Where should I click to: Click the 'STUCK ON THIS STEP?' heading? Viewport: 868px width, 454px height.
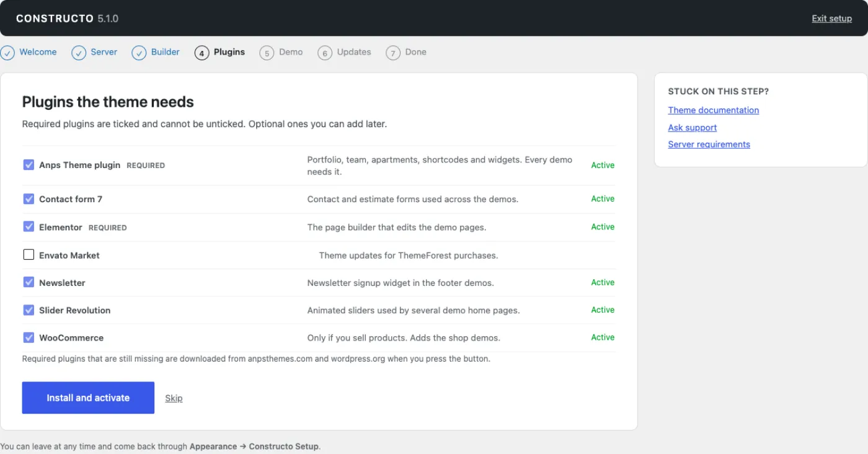pos(718,91)
